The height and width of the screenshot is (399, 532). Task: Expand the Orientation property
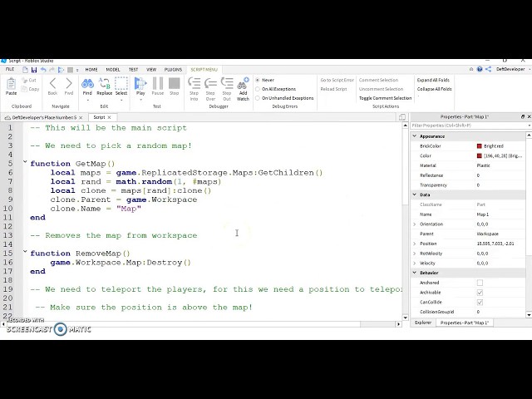tap(415, 224)
